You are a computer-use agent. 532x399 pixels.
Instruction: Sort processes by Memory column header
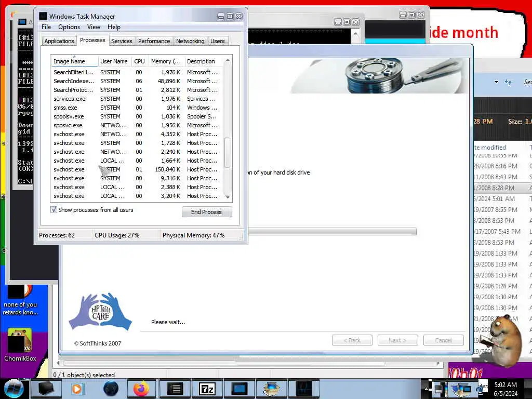[x=166, y=61]
